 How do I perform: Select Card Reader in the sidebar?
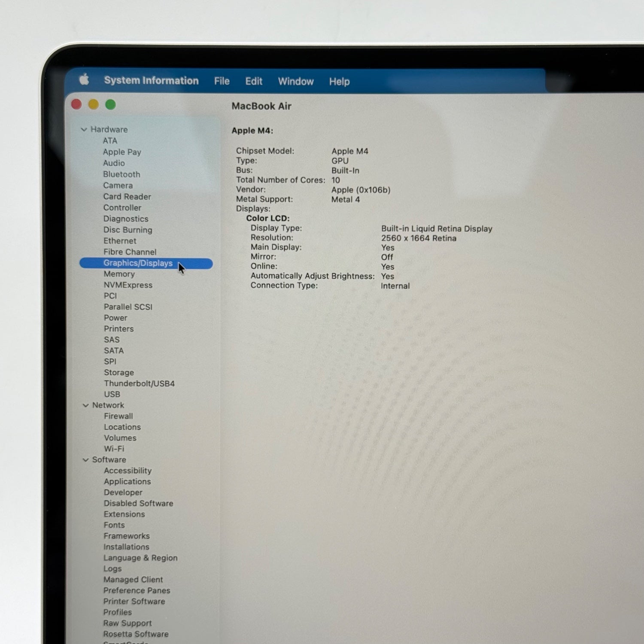click(127, 197)
